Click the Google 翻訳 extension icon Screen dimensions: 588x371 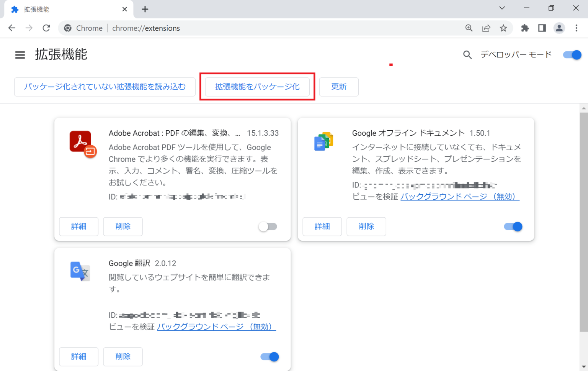coord(80,272)
